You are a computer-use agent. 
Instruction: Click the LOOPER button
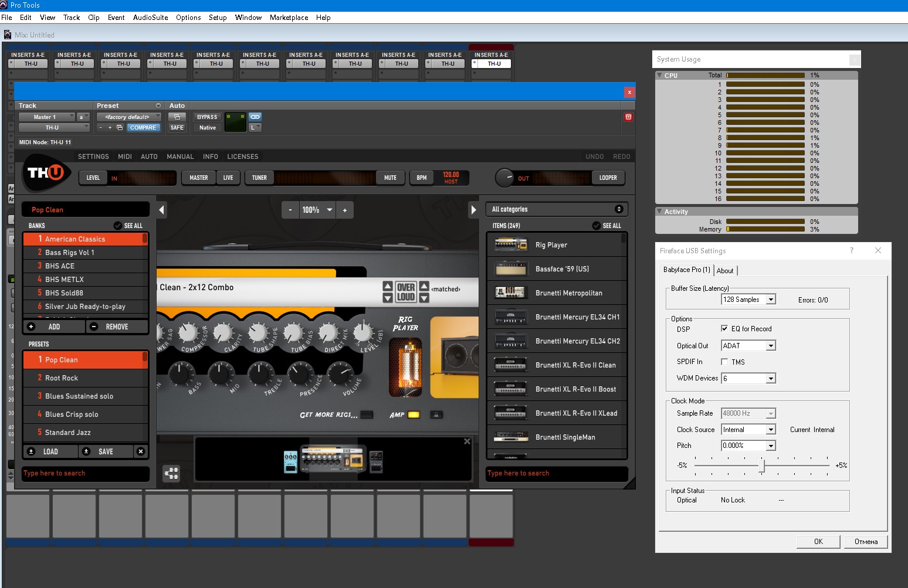pyautogui.click(x=608, y=178)
